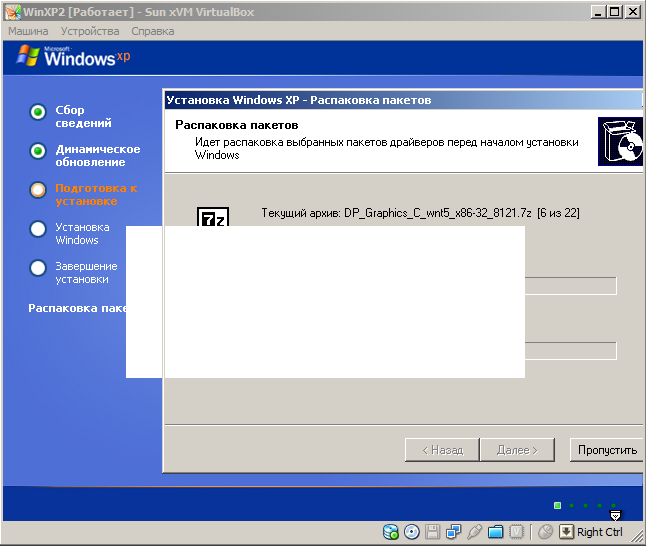Viewport: 646px width, 546px height.
Task: Open the Устройства menu
Action: (x=90, y=31)
